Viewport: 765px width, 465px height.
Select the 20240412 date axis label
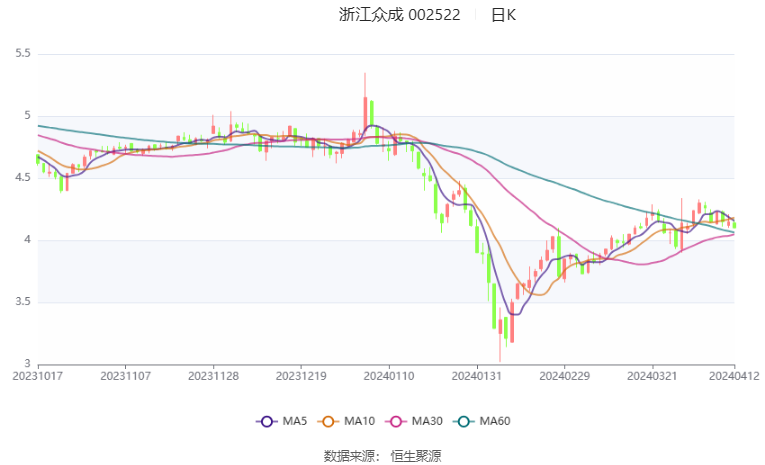[734, 376]
